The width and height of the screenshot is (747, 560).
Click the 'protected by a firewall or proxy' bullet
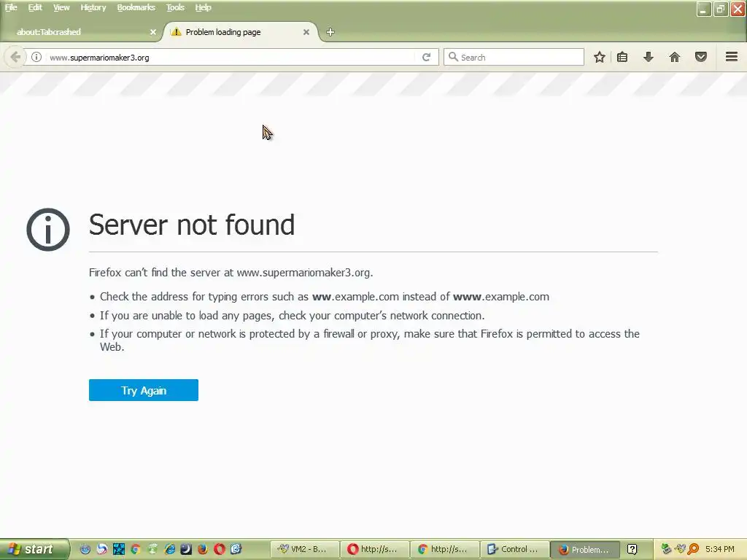coord(370,340)
